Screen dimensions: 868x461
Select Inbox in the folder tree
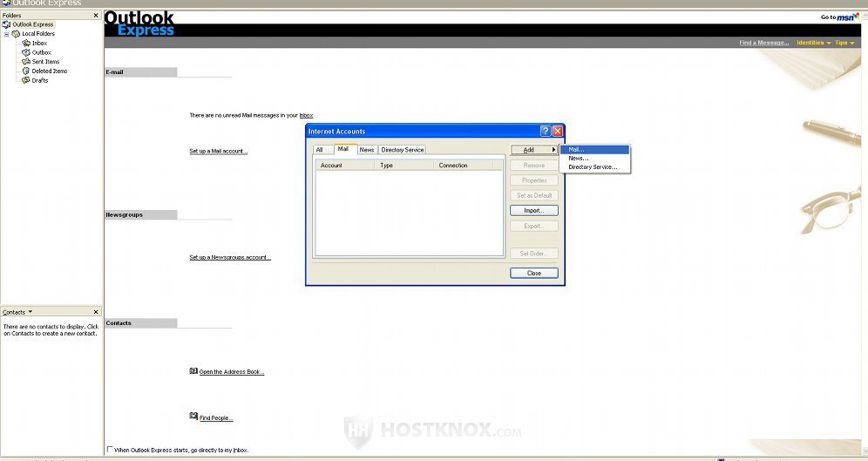[x=39, y=44]
